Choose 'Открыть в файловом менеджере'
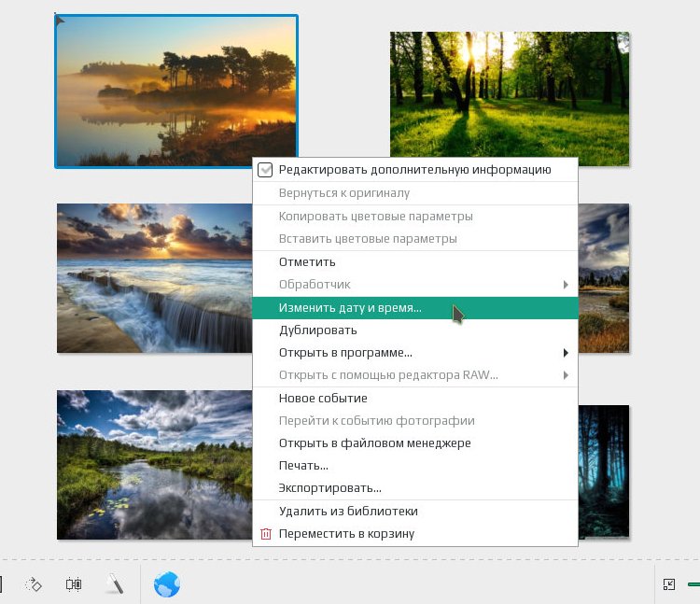Image resolution: width=700 pixels, height=604 pixels. 415,443
